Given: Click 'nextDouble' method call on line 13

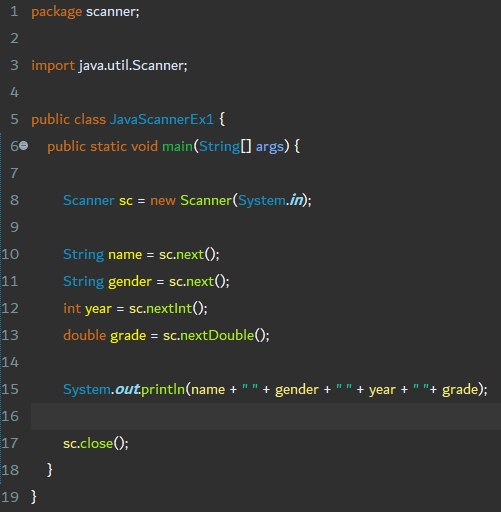Looking at the screenshot, I should tap(217, 335).
